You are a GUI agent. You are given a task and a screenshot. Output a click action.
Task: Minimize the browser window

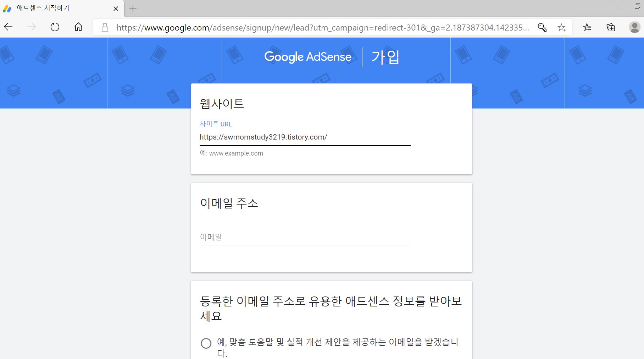(614, 6)
